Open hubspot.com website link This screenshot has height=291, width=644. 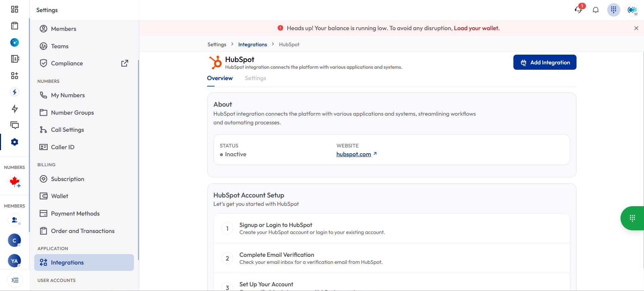click(354, 154)
